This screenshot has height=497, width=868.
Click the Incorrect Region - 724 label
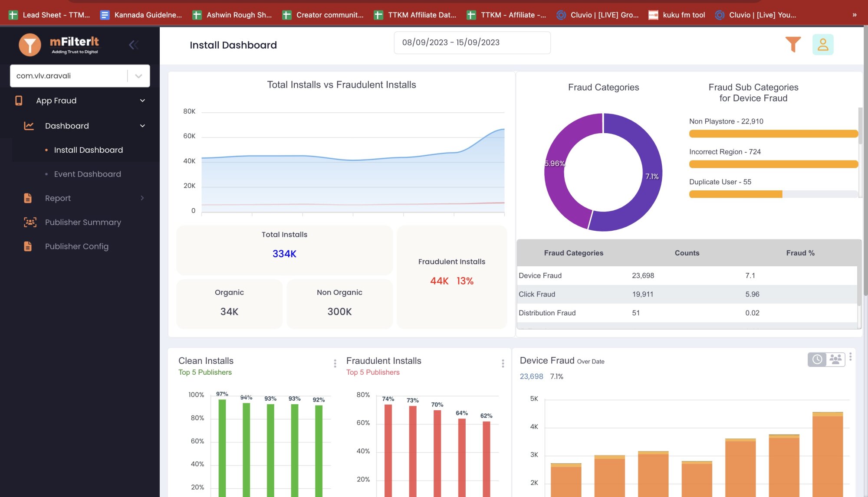coord(725,152)
